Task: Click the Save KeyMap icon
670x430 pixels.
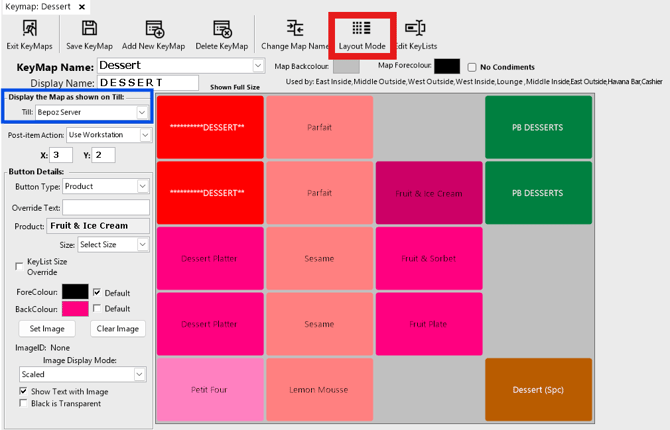Action: pos(88,31)
